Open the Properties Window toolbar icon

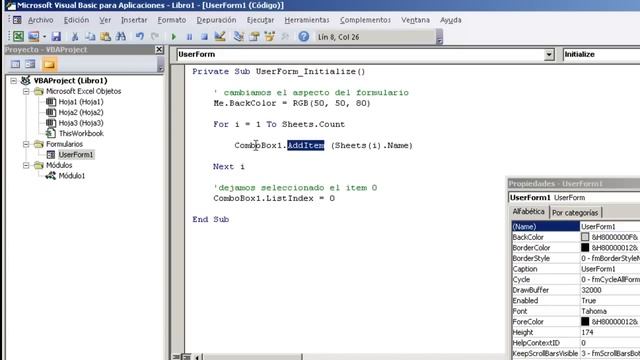coord(254,36)
